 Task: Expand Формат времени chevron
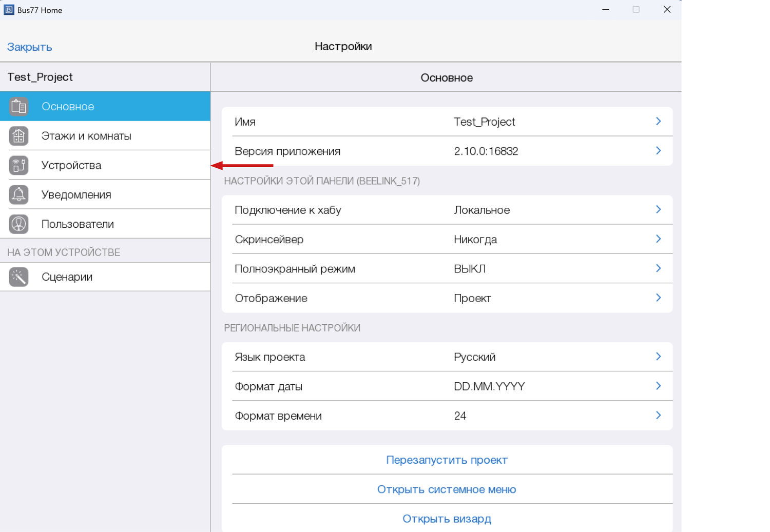pyautogui.click(x=658, y=416)
